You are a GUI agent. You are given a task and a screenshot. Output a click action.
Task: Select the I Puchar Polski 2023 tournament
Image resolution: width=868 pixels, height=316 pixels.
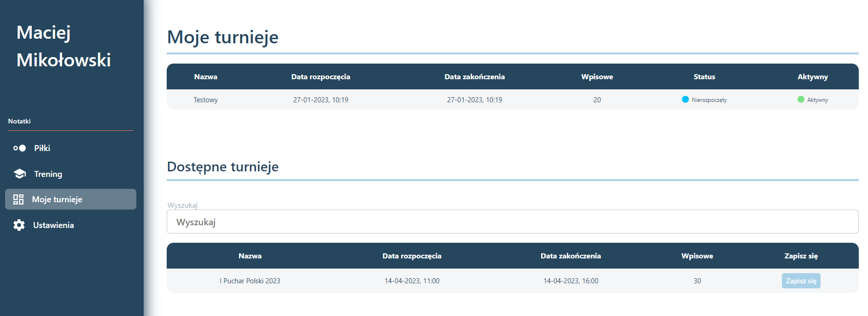(250, 281)
